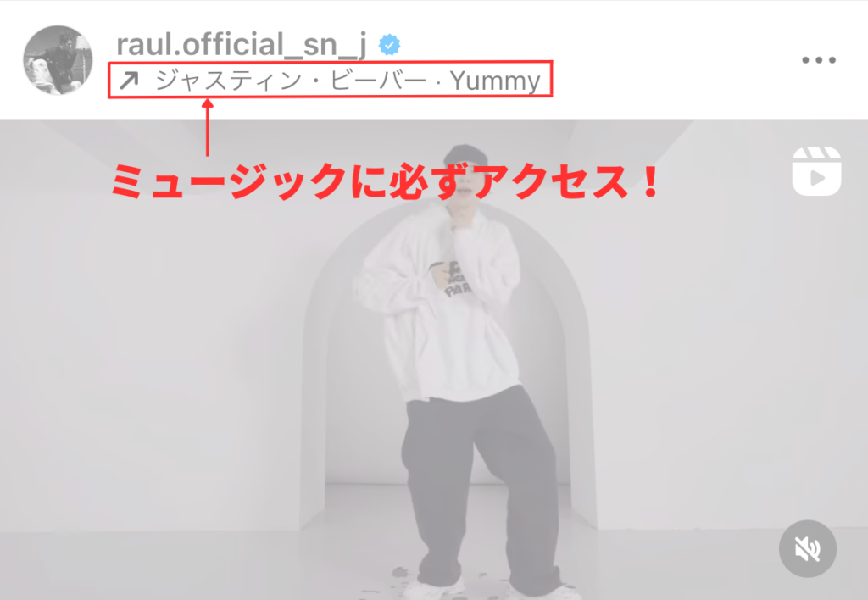Click the red ミュージックに必ずアクセス annotation text

coord(386,181)
